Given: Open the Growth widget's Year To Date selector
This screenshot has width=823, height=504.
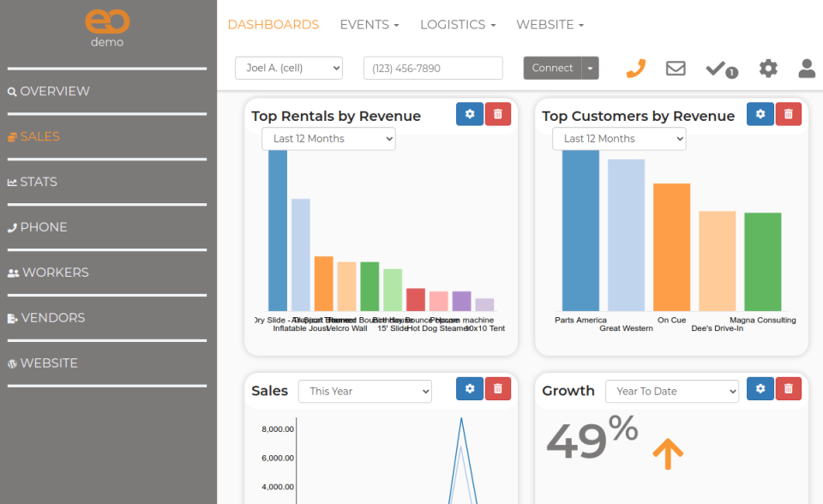Looking at the screenshot, I should (x=671, y=391).
